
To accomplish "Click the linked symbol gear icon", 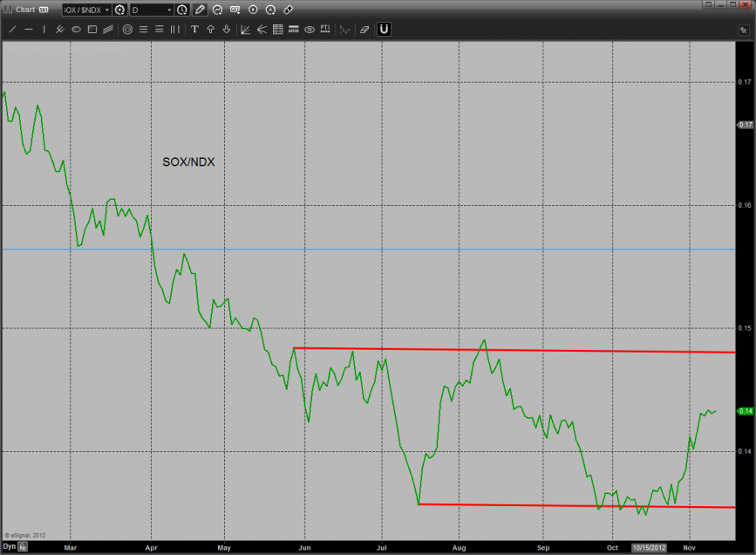I will click(120, 10).
